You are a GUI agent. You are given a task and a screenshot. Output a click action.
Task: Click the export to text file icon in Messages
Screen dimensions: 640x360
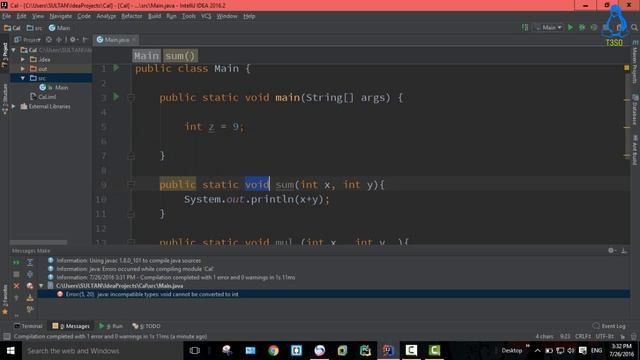(30, 298)
